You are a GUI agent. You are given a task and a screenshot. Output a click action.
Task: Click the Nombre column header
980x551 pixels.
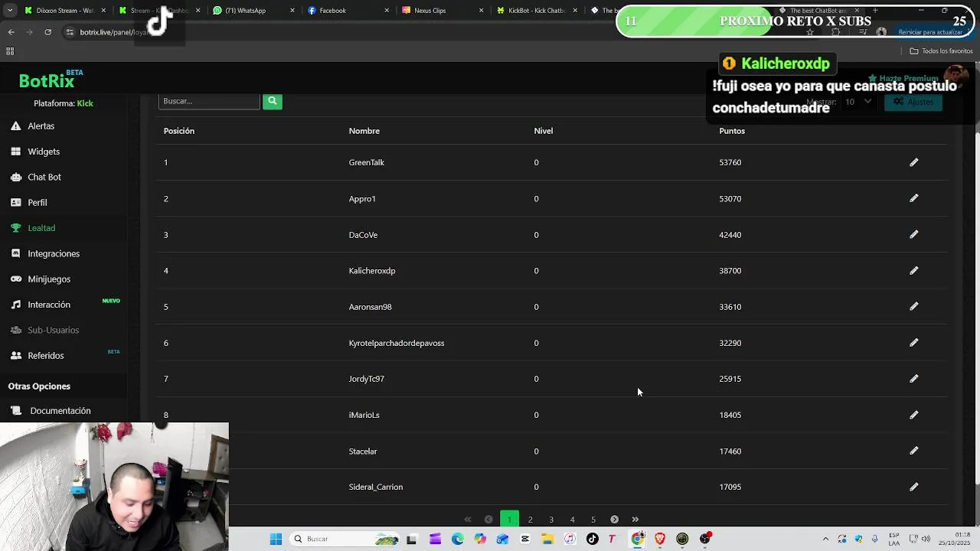(364, 131)
